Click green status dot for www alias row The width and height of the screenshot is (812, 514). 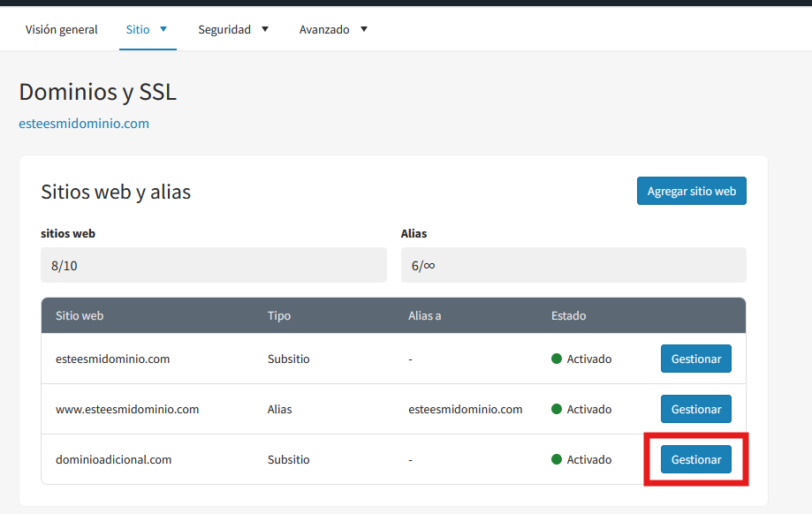point(557,409)
